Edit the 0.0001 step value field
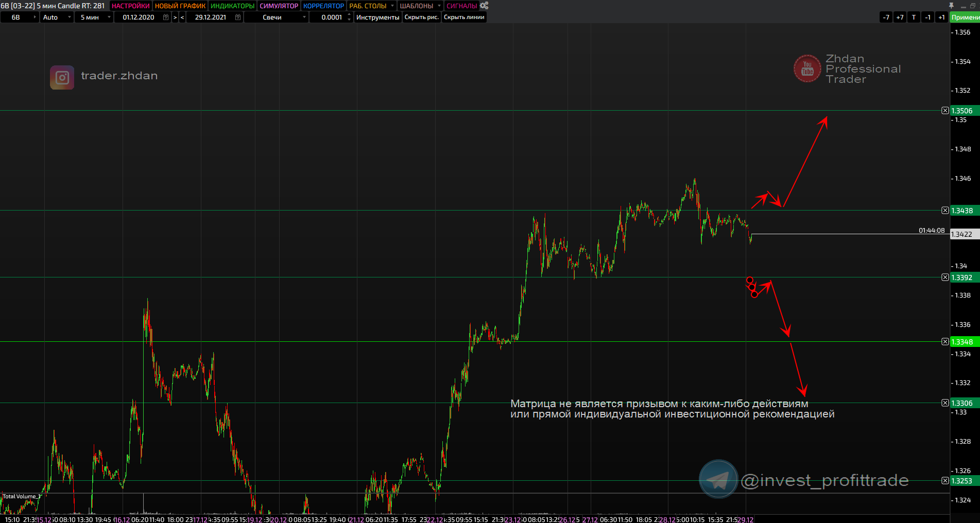 (331, 17)
